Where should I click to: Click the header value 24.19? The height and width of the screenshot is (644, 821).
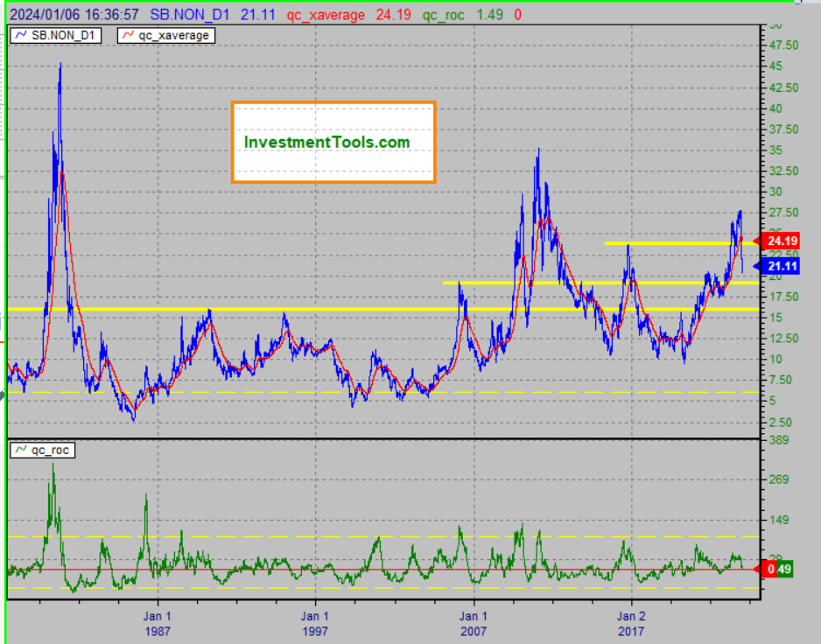tap(393, 15)
